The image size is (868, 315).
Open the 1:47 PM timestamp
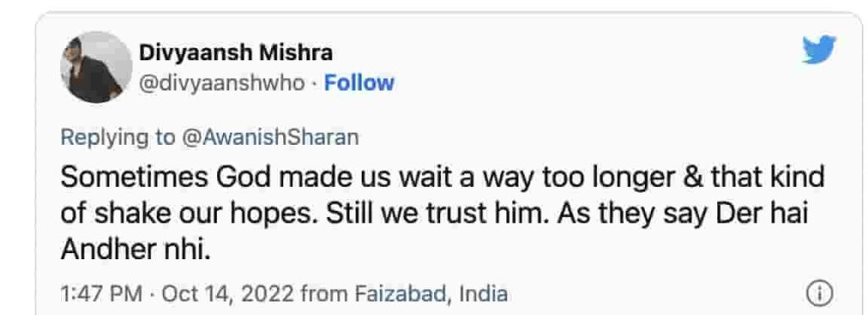point(102,294)
